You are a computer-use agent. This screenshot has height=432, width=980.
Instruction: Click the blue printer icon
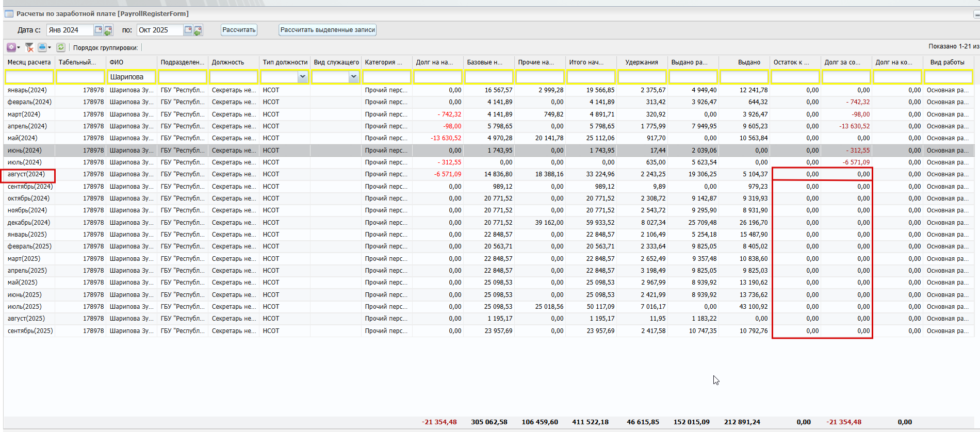(x=42, y=47)
